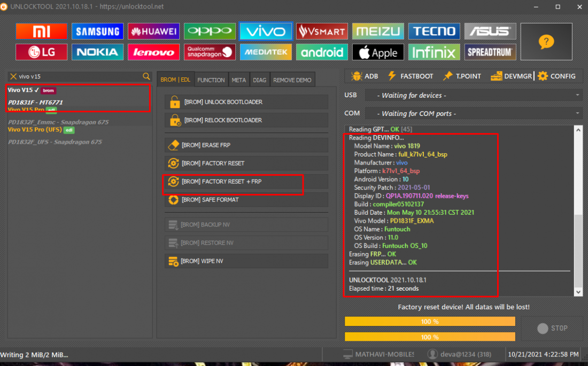Click Erasing USERDATA... OK log line
The height and width of the screenshot is (366, 588).
pos(383,262)
